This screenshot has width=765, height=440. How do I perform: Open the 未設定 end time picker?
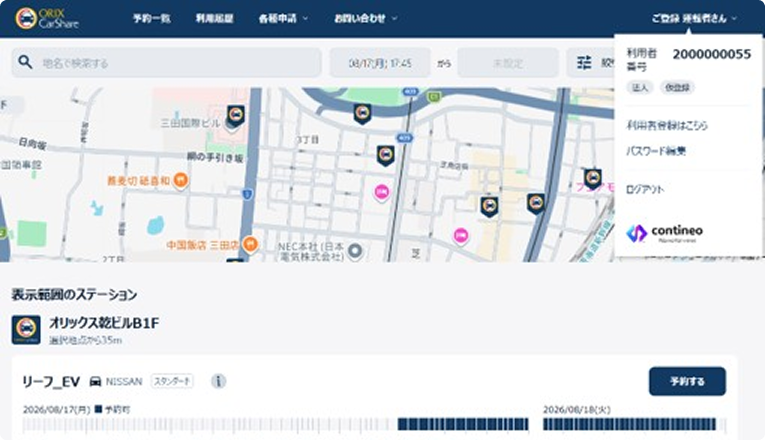tap(508, 63)
